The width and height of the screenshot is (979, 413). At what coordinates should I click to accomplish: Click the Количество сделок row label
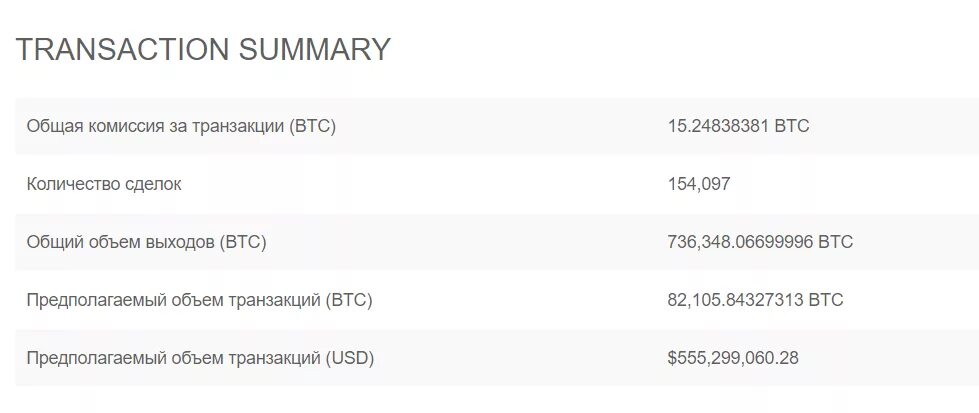tap(104, 184)
